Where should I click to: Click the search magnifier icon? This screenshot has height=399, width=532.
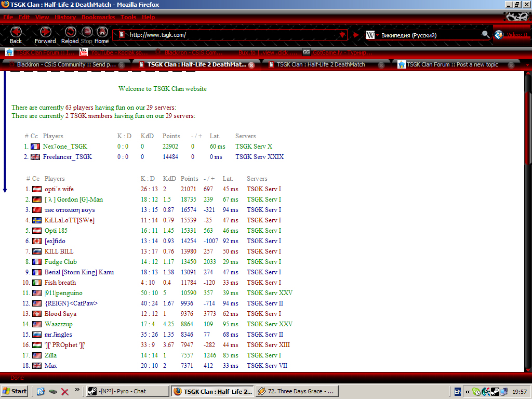(485, 35)
